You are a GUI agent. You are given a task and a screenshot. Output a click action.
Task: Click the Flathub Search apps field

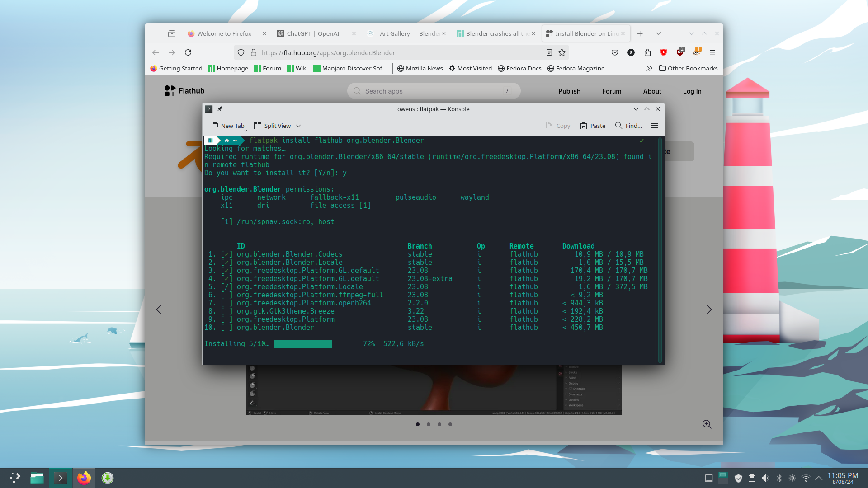434,91
